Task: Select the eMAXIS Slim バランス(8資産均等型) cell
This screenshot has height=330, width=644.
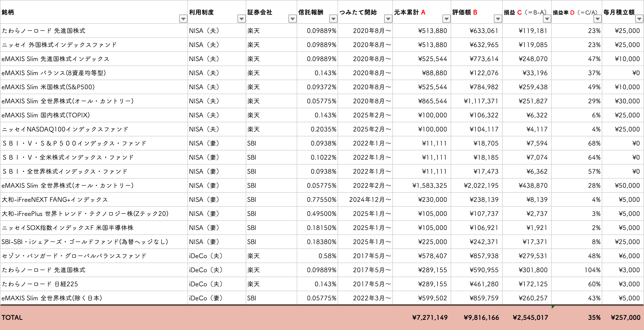Action: [94, 73]
